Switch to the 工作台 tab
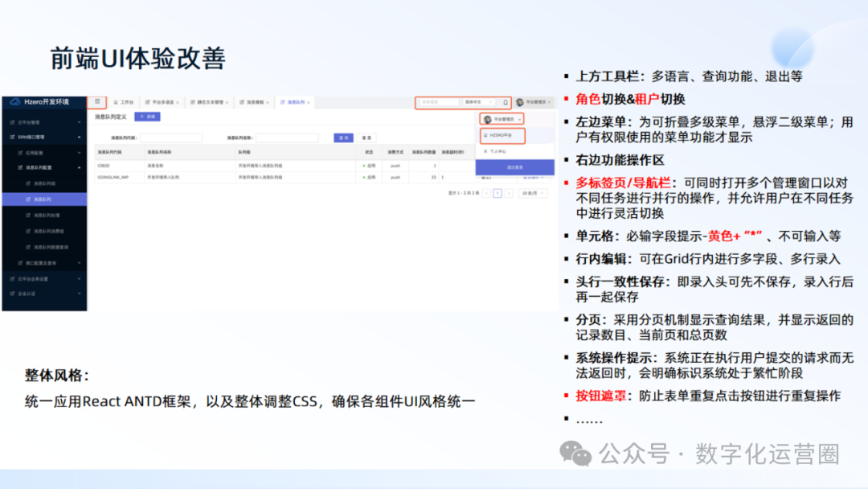The image size is (868, 489). [x=124, y=102]
